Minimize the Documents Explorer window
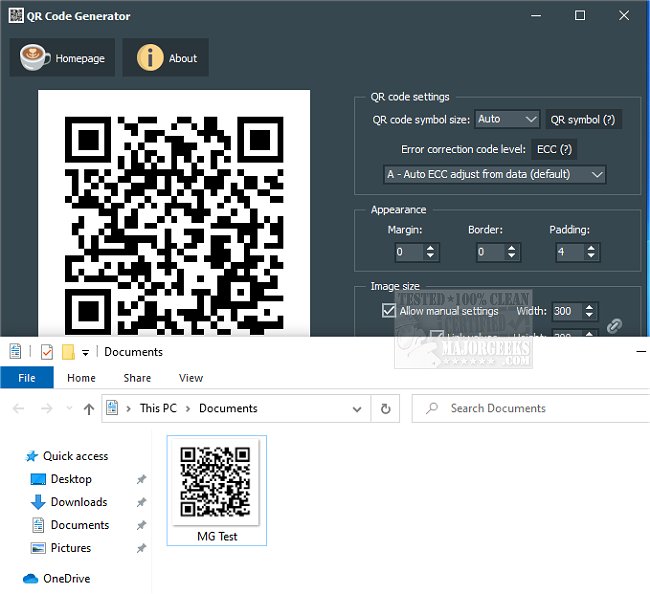 641,352
